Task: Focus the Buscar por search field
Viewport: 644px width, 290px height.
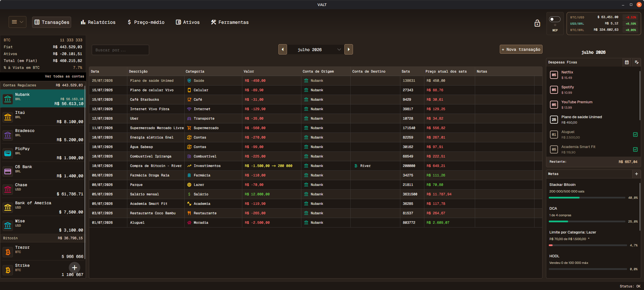Action: point(120,50)
